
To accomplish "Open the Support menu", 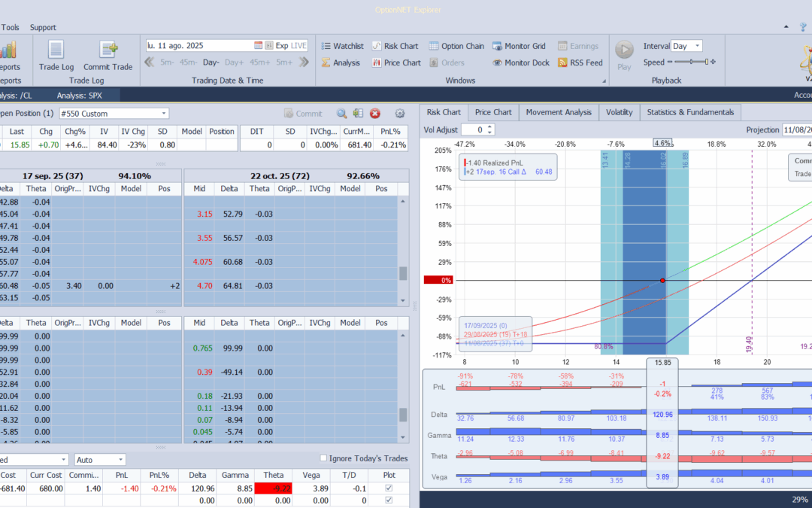I will (x=43, y=28).
